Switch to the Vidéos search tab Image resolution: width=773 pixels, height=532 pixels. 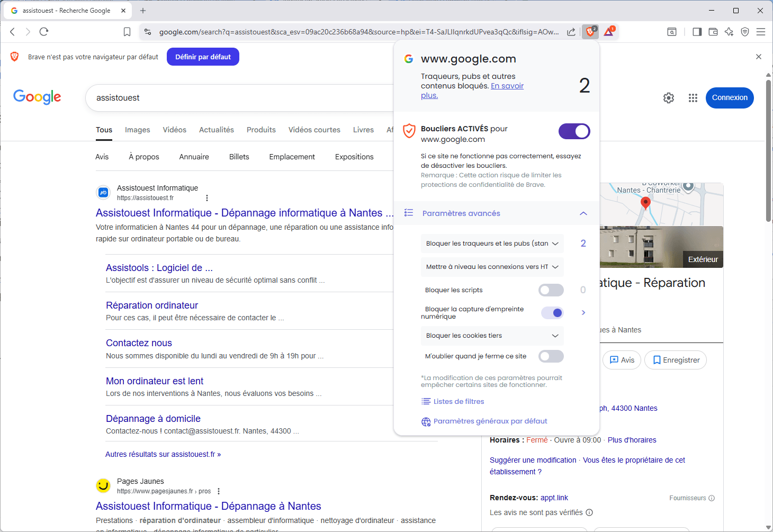(175, 130)
